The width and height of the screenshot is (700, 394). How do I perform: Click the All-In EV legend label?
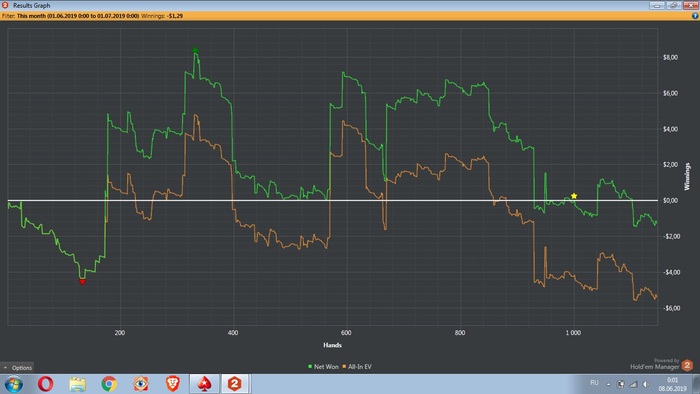coord(360,366)
